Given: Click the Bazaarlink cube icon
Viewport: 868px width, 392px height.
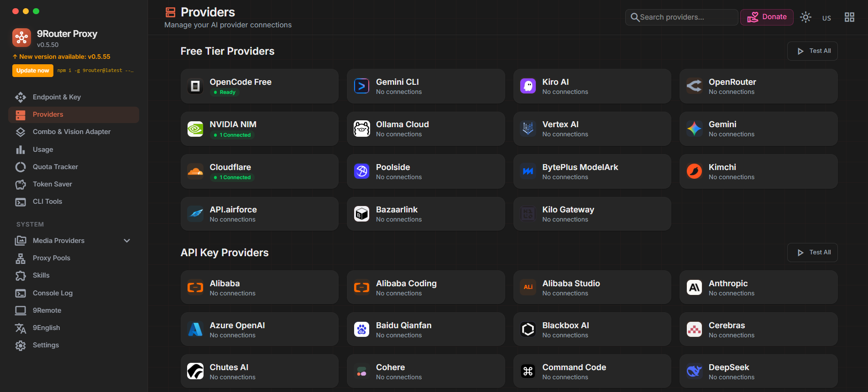Looking at the screenshot, I should [x=362, y=214].
